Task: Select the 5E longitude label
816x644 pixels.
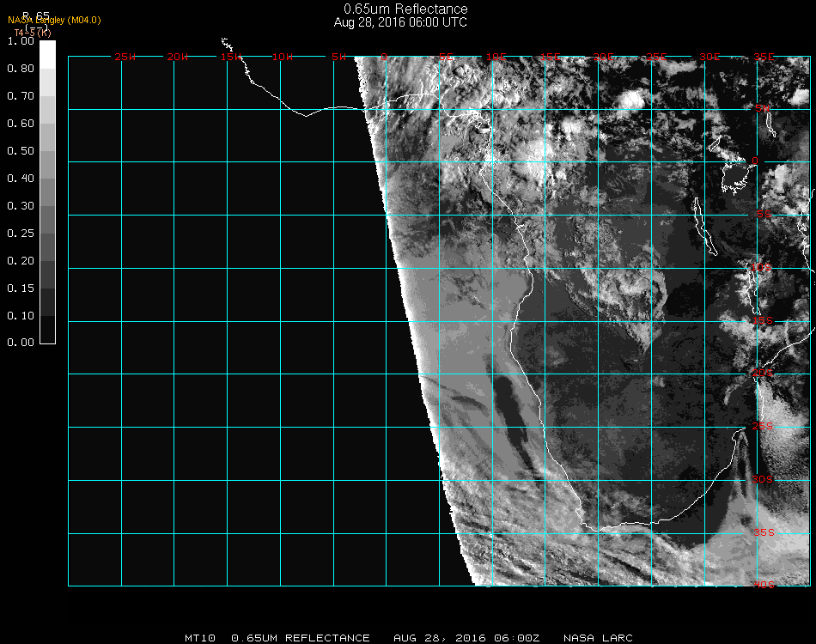Action: point(446,57)
